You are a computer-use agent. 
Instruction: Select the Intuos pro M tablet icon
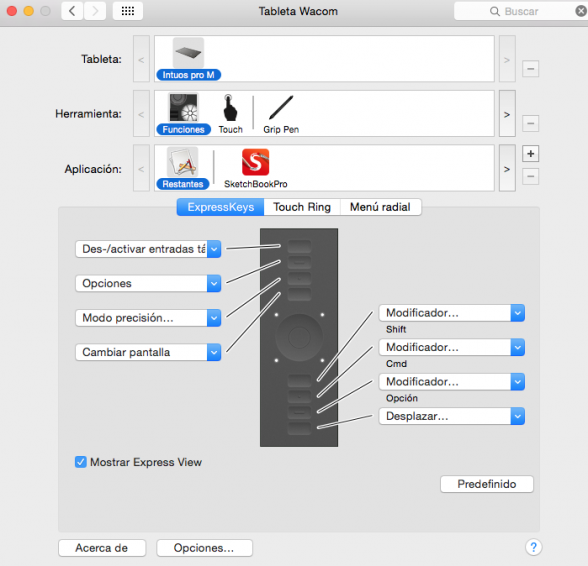coord(188,53)
